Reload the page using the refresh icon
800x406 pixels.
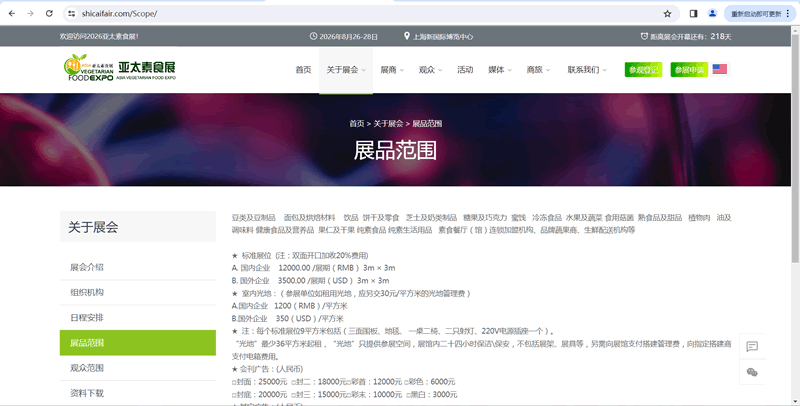[x=49, y=14]
